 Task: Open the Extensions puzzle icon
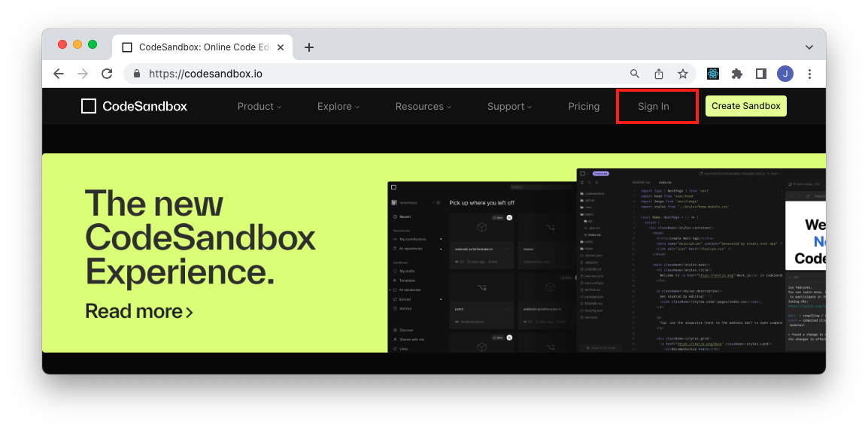737,74
